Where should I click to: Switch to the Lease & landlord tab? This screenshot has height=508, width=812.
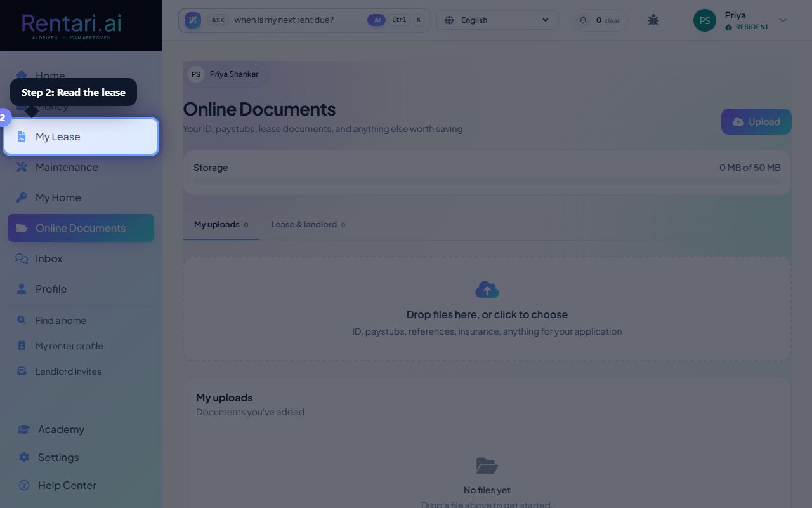click(308, 224)
